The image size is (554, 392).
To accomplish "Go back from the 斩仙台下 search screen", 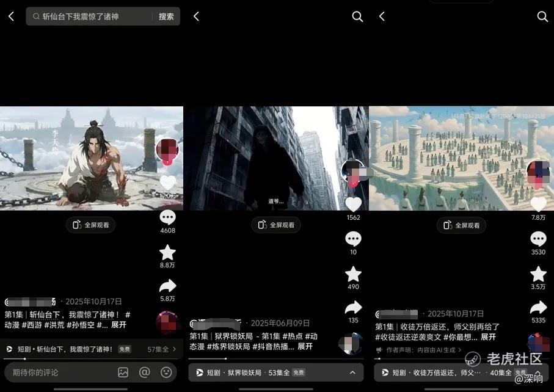I will tap(12, 16).
